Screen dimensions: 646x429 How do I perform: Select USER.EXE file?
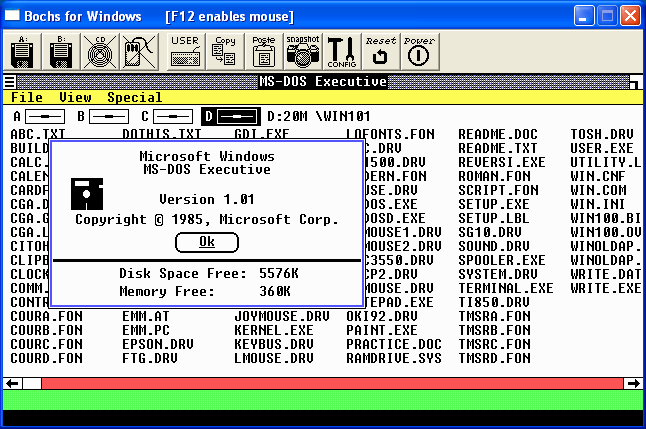[x=602, y=148]
